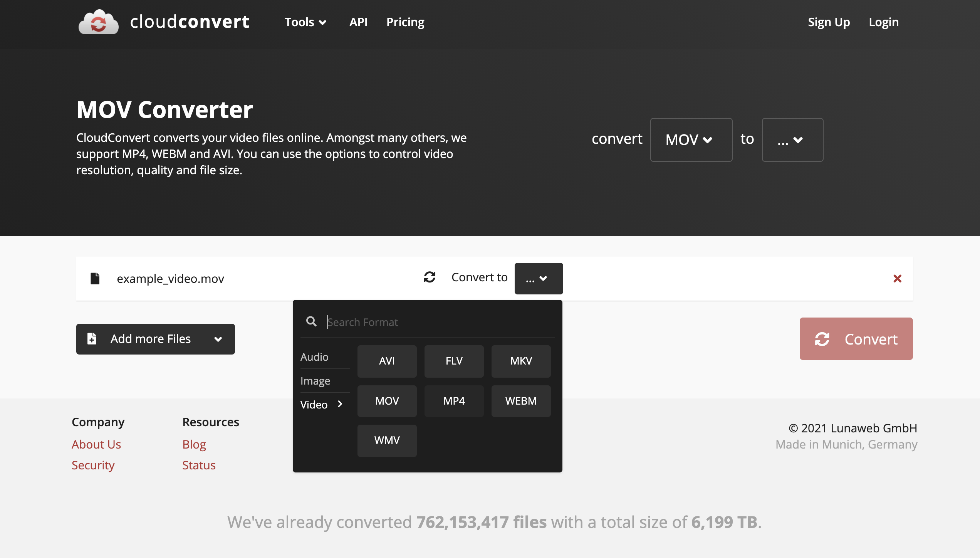Screen dimensions: 980x558
Task: Open the API page
Action: pos(358,22)
